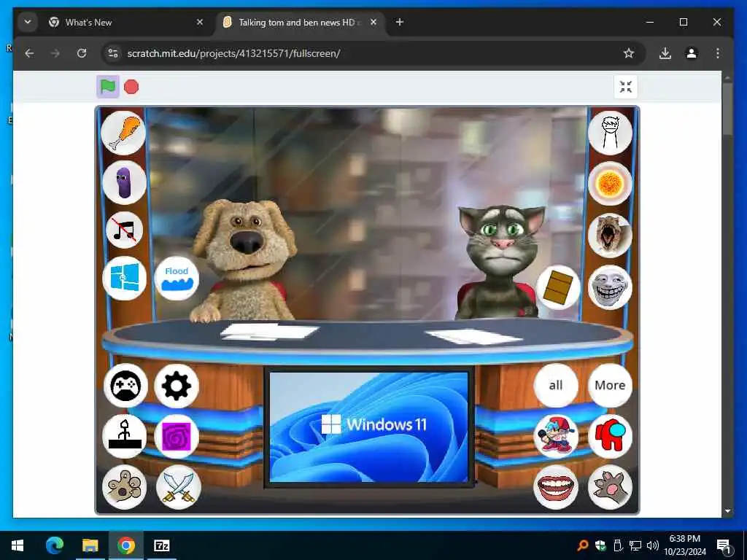Click the Windows 11 desk monitor screen
The image size is (747, 560).
(x=368, y=427)
